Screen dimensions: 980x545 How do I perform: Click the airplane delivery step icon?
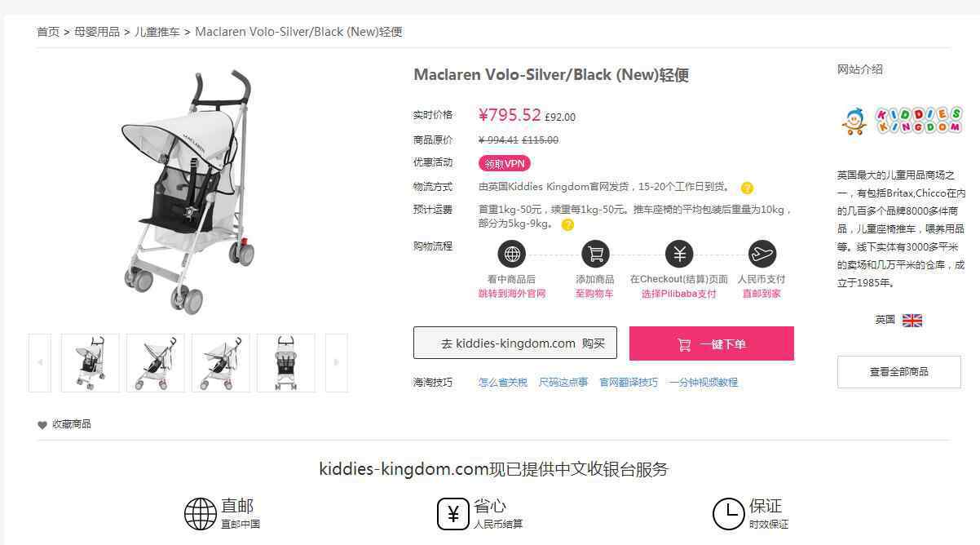(761, 255)
